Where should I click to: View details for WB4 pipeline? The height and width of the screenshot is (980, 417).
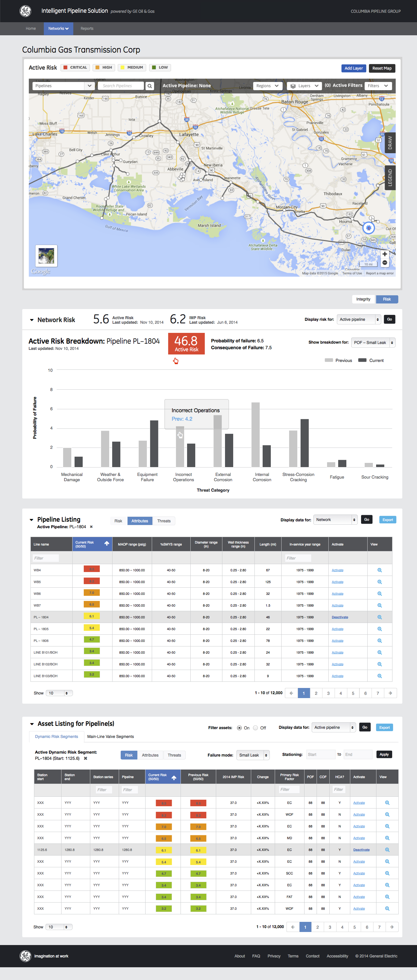379,570
